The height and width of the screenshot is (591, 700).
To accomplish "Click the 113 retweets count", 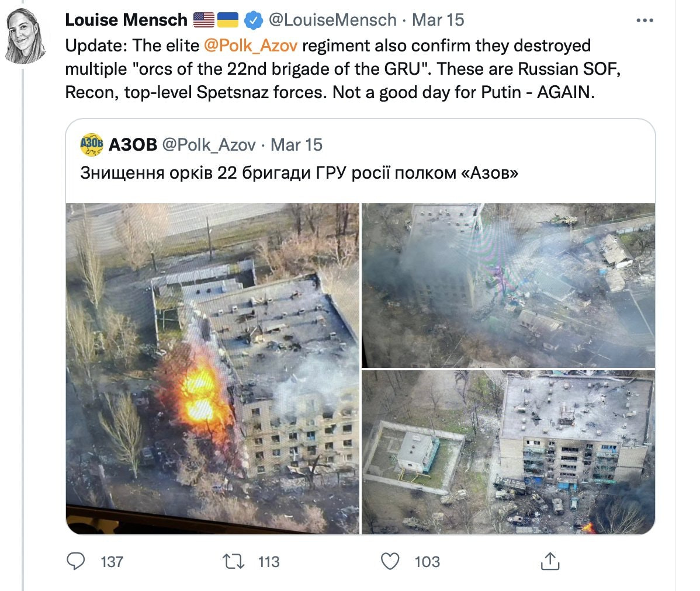I will pos(269,562).
